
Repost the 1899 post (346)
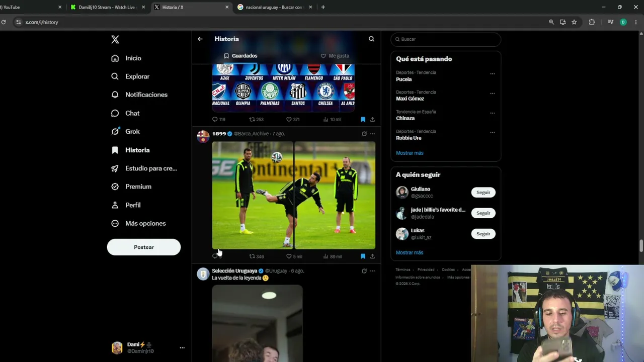click(x=257, y=256)
